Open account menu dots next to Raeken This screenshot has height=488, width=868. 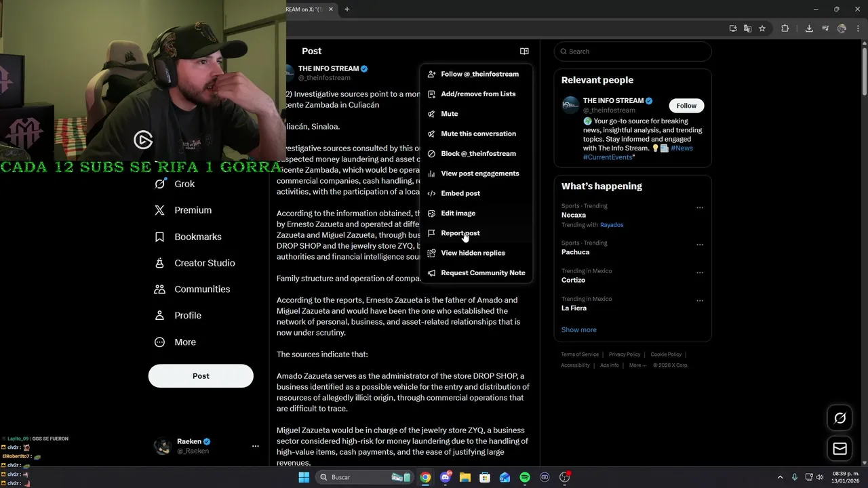coord(256,446)
